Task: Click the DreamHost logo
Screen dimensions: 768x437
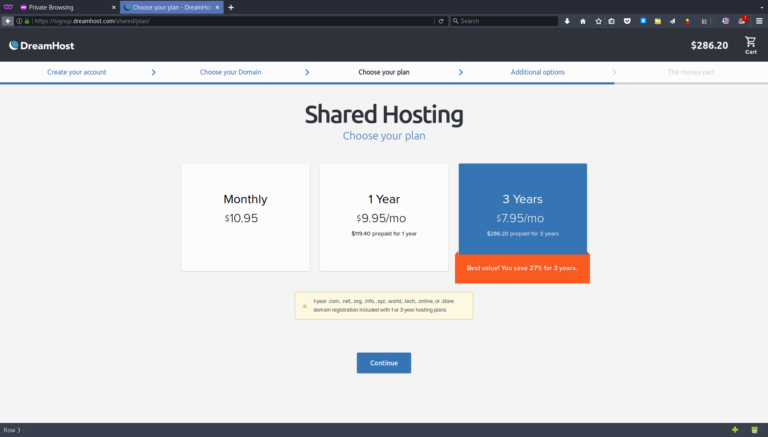Action: click(42, 46)
